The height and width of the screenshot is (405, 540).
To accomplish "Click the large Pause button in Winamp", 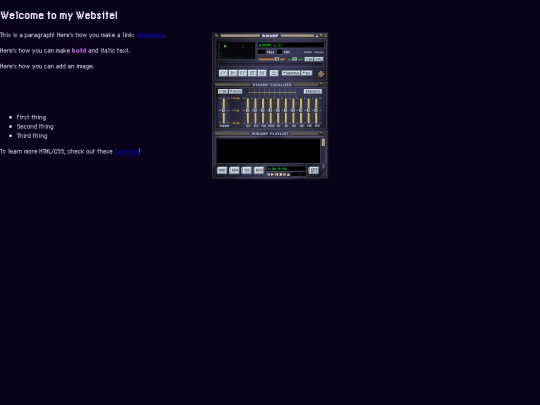I will 243,73.
